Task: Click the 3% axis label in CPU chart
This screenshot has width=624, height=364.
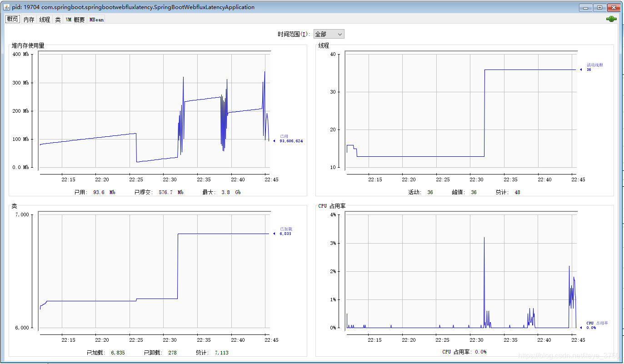Action: [x=333, y=243]
